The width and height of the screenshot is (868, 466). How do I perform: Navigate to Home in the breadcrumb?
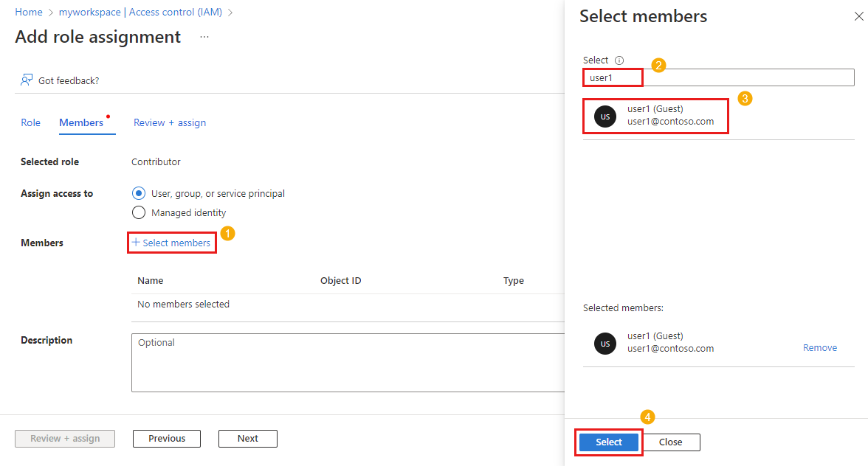pos(29,13)
